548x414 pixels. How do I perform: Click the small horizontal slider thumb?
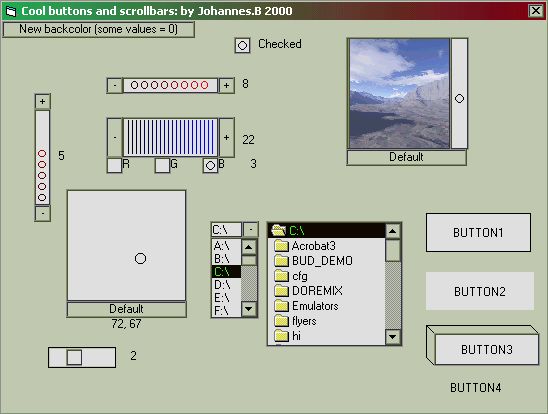tap(74, 357)
